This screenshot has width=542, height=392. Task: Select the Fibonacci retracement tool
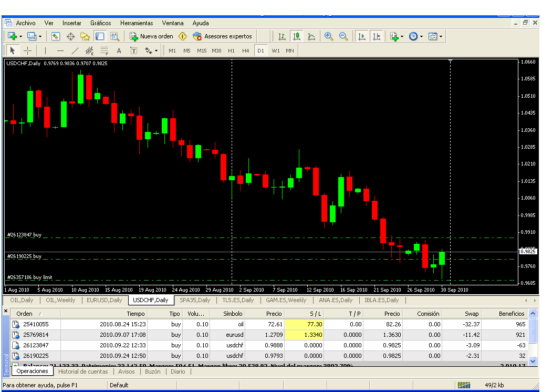pos(104,50)
